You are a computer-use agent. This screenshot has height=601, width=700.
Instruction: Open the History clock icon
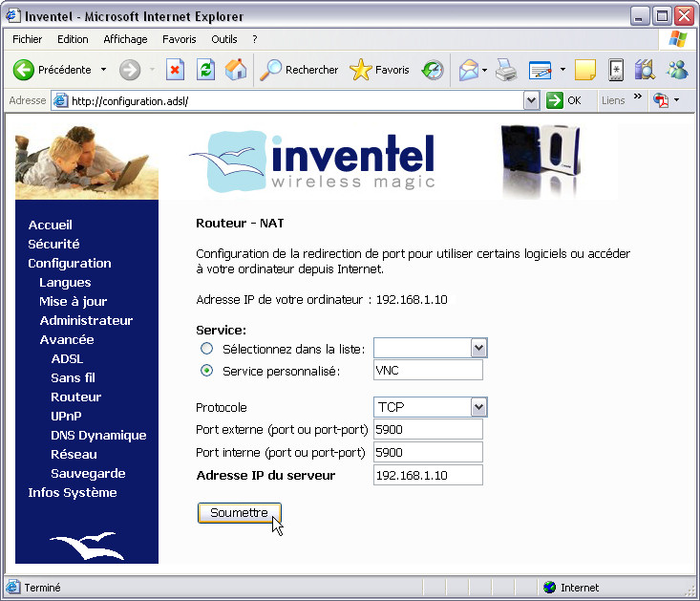(433, 70)
